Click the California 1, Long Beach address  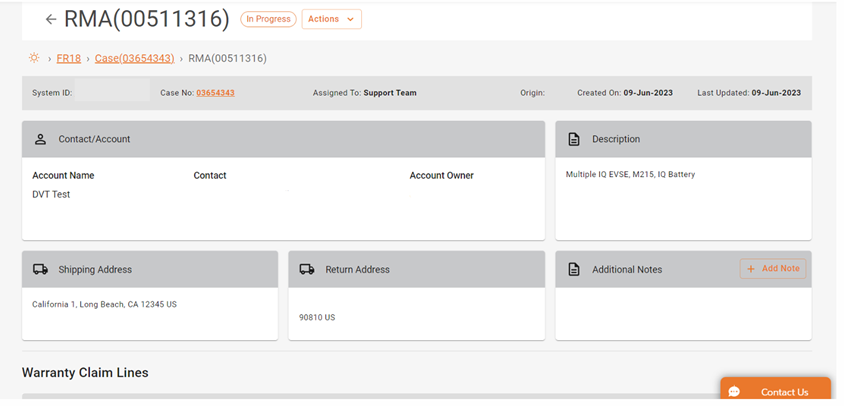click(x=104, y=304)
